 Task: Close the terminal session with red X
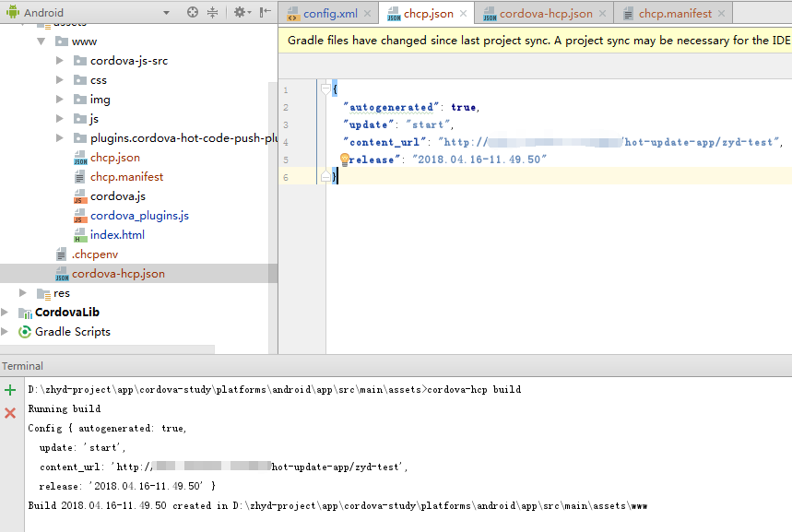10,413
